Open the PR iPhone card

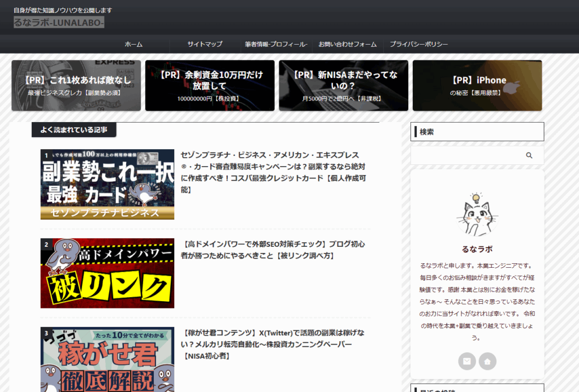pos(477,85)
